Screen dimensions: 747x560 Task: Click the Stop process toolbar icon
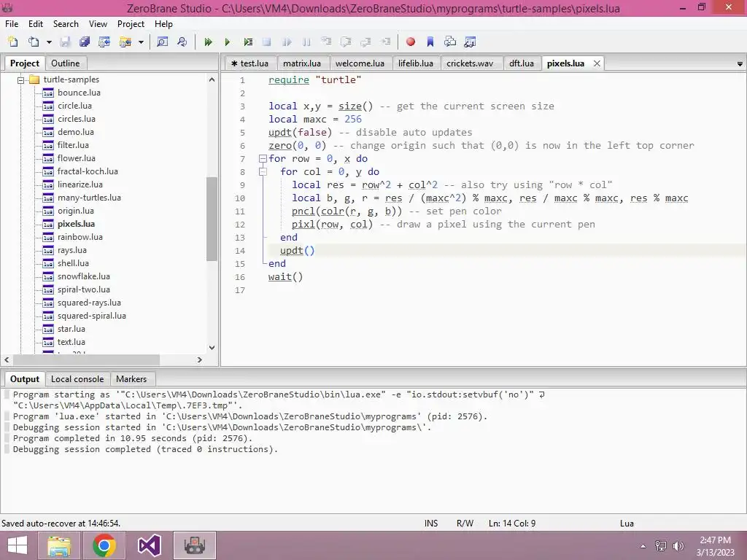click(267, 42)
